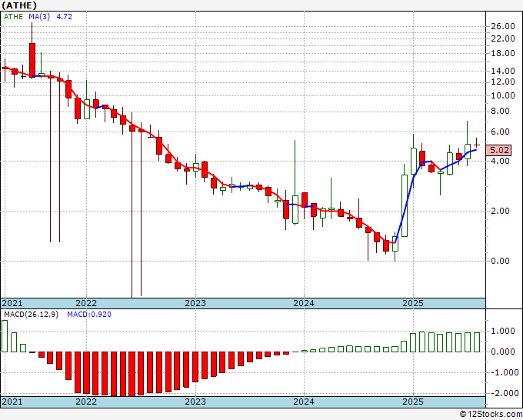The image size is (523, 420).
Task: Click 2025 on the MACD timeline
Action: pos(413,402)
